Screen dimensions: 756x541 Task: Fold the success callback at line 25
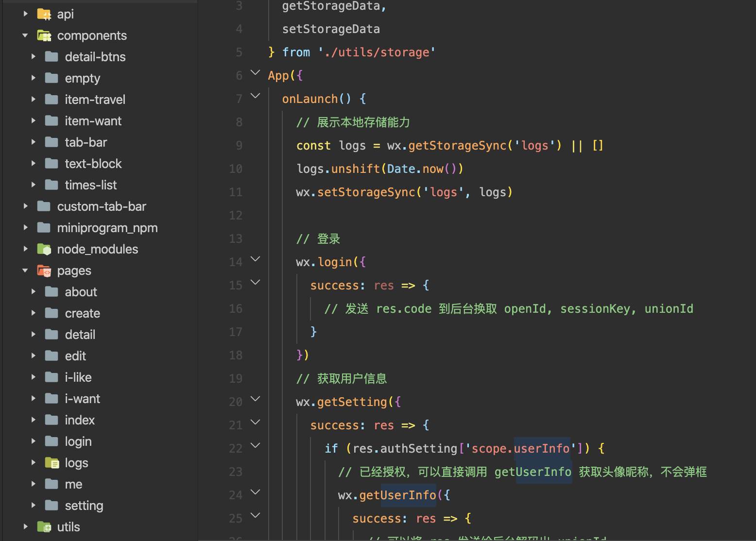255,516
